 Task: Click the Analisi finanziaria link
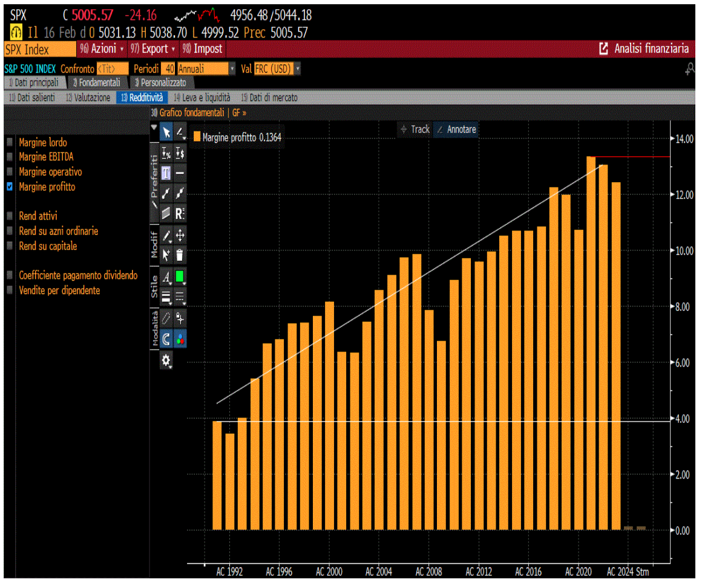(x=645, y=49)
